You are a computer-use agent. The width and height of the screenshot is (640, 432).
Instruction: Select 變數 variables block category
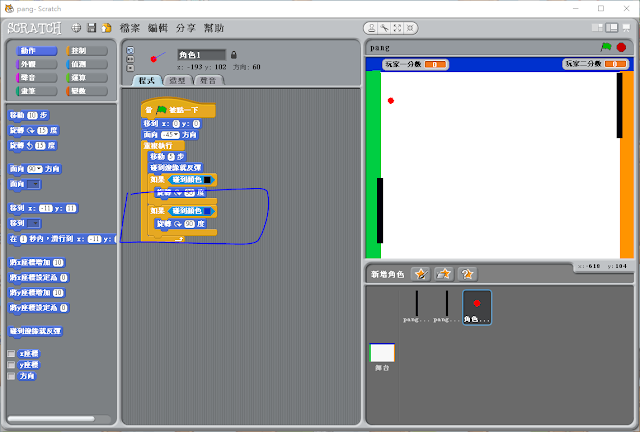tap(87, 91)
